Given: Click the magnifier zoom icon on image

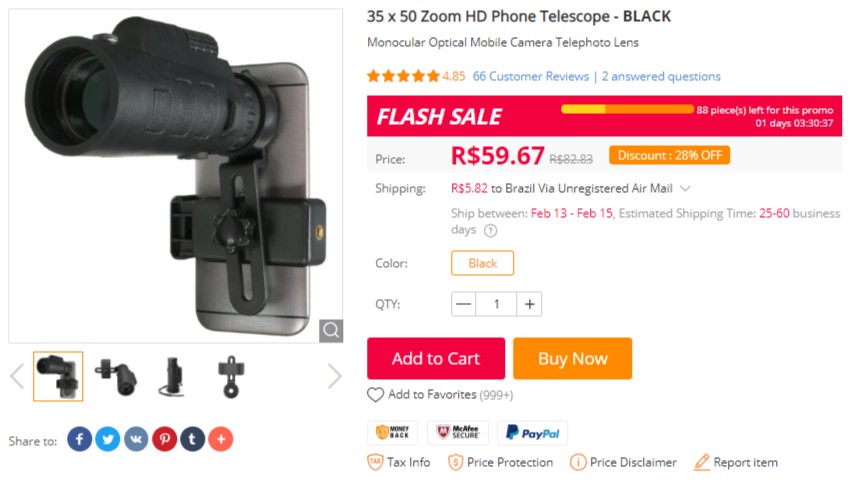Looking at the screenshot, I should (x=331, y=330).
